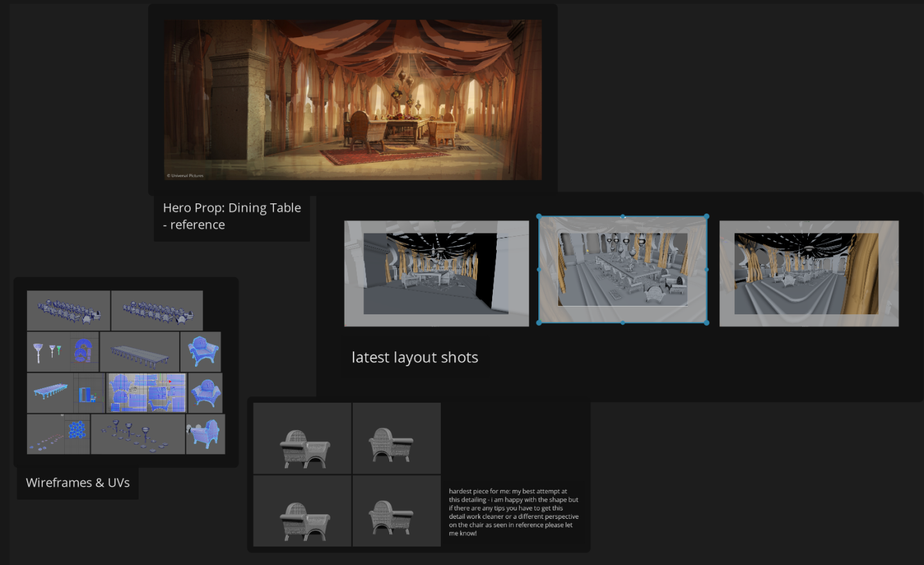This screenshot has width=924, height=565.
Task: Click the 'Hero Prop: Dining Table - reference' note
Action: [232, 216]
